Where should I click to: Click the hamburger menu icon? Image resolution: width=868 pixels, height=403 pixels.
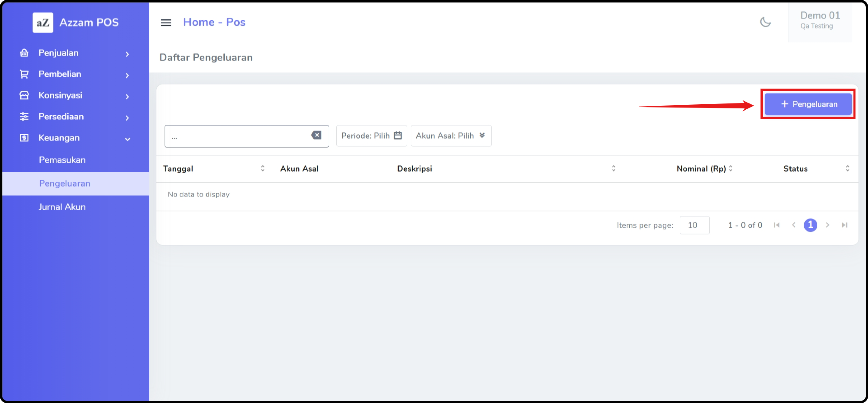(x=166, y=23)
